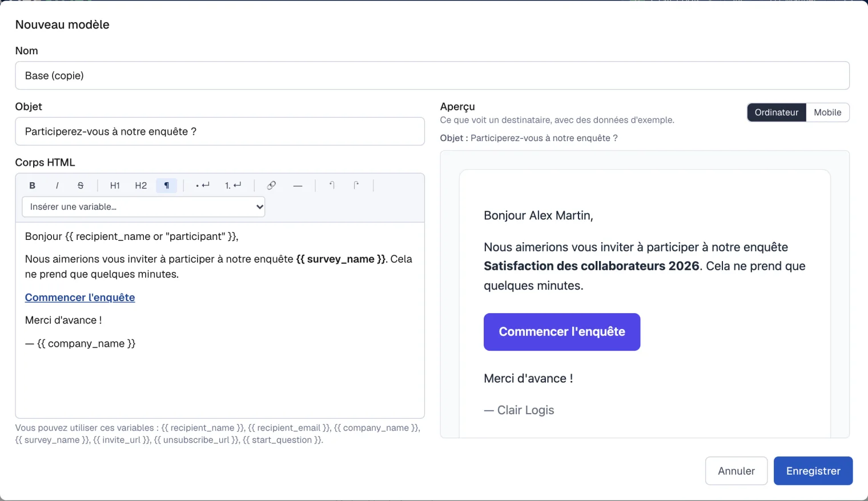Click the Merci d'avance ! line in editor
This screenshot has height=501, width=868.
pos(63,320)
